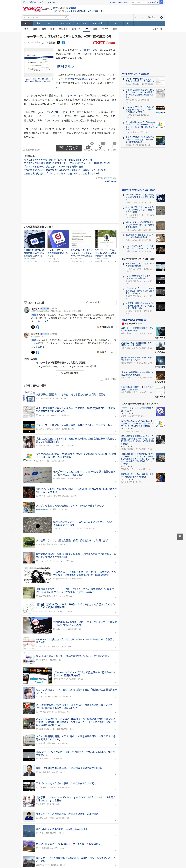Dismiss the Microsoft Teams recommended article
The height and width of the screenshot is (868, 186).
[44, 261]
